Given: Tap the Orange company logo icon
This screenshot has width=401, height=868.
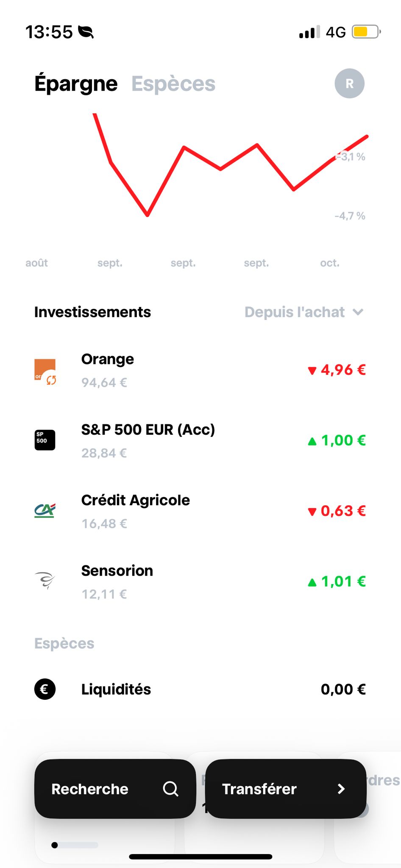Looking at the screenshot, I should tap(45, 370).
